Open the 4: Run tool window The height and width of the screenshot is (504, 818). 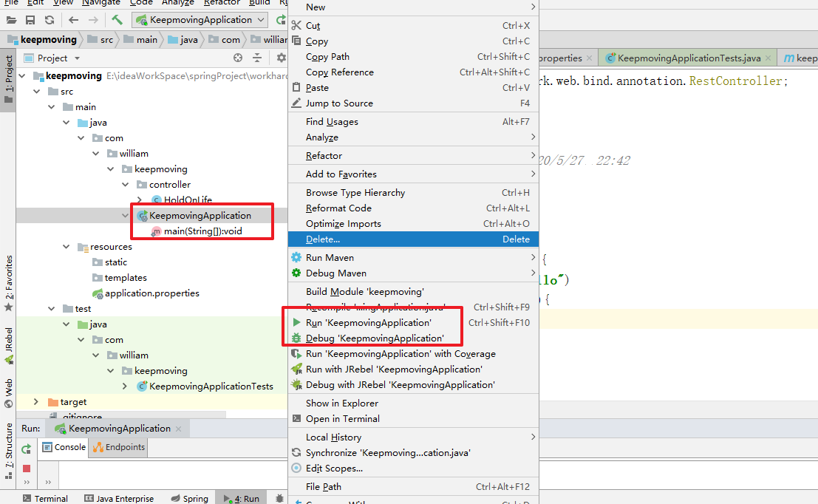click(x=242, y=498)
